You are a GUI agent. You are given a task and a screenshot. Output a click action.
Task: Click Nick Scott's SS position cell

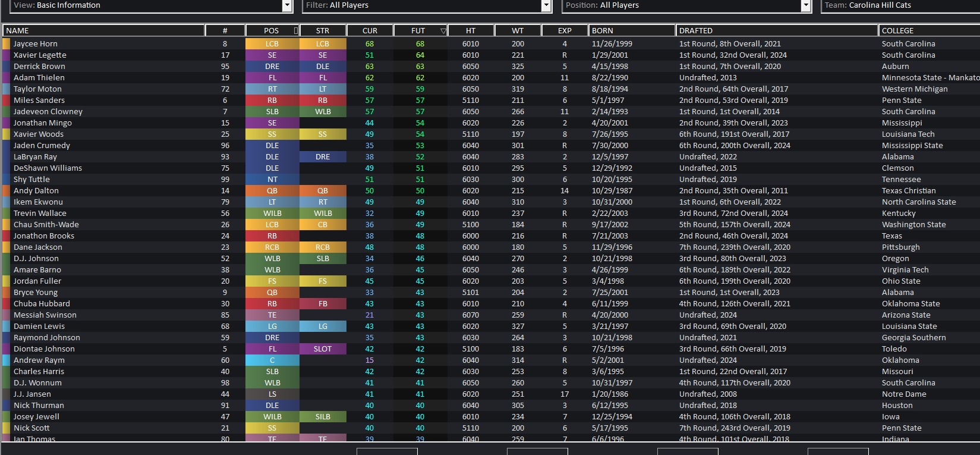tap(272, 428)
